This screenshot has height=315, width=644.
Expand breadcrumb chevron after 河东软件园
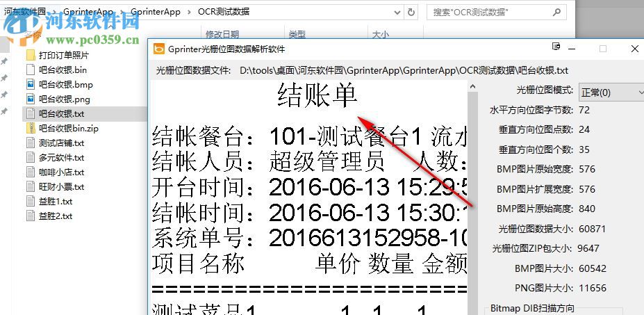[x=55, y=12]
